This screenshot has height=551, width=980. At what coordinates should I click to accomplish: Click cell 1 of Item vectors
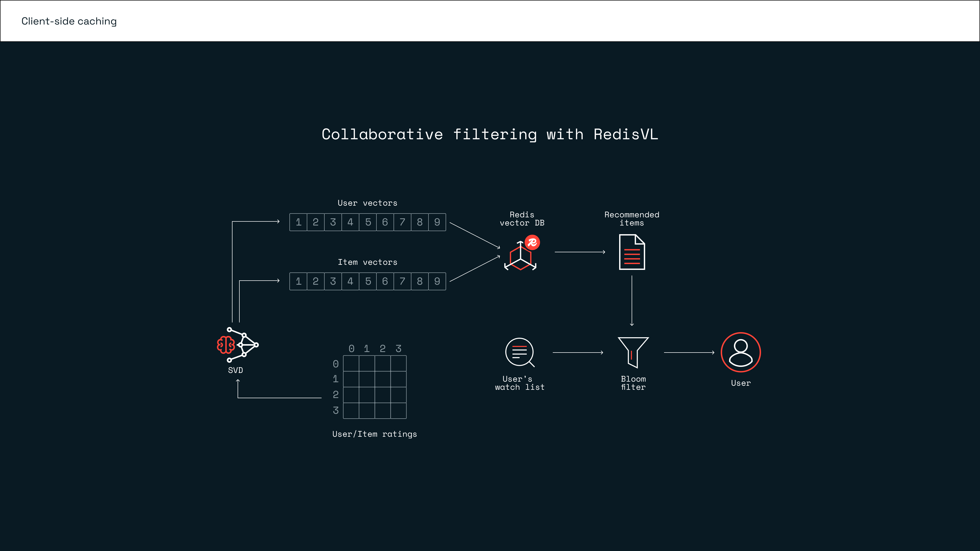click(x=298, y=281)
